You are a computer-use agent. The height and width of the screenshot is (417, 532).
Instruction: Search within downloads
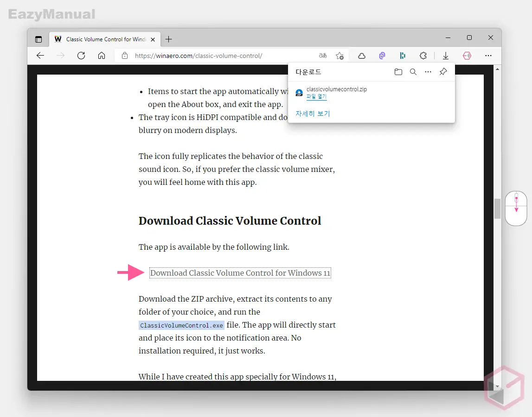(x=413, y=72)
